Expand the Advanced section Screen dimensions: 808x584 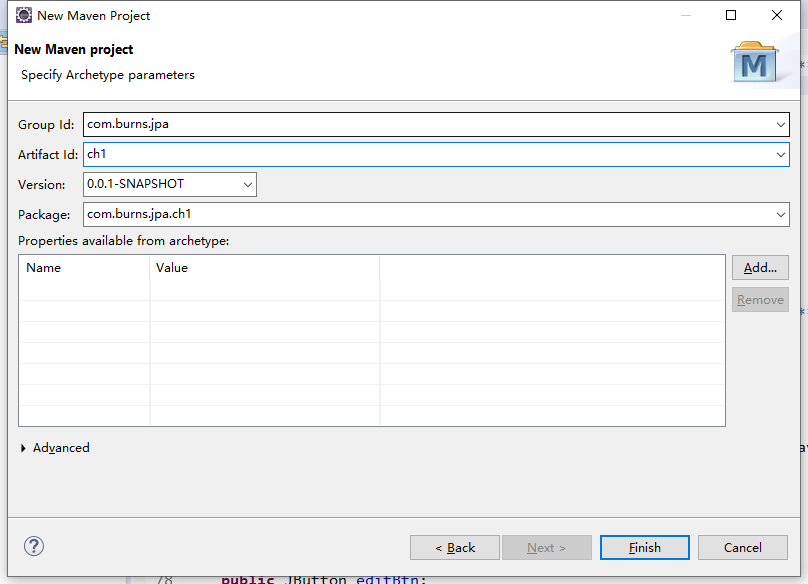coord(55,447)
